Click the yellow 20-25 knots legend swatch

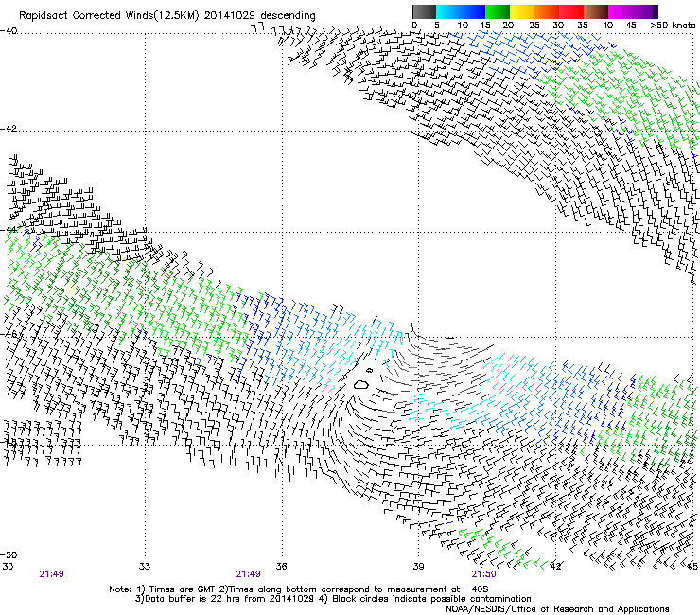click(522, 11)
